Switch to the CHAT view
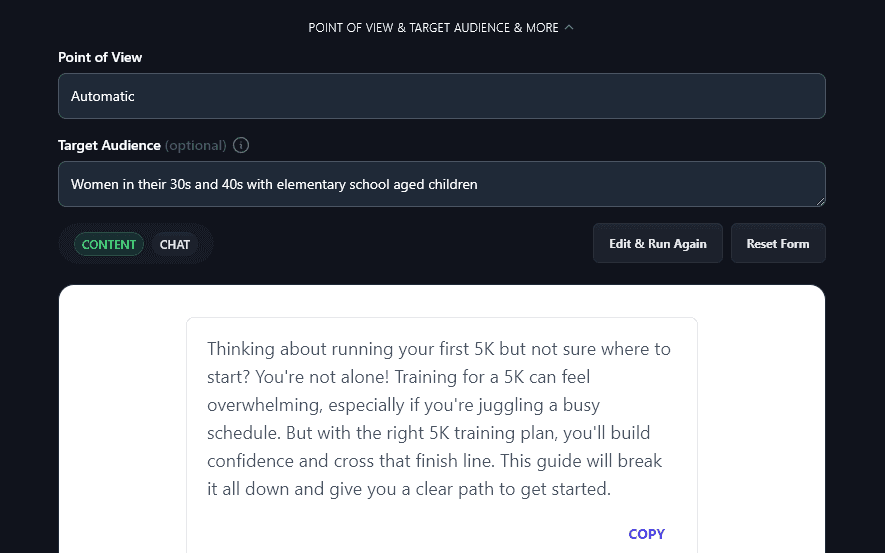The image size is (885, 553). 175,244
